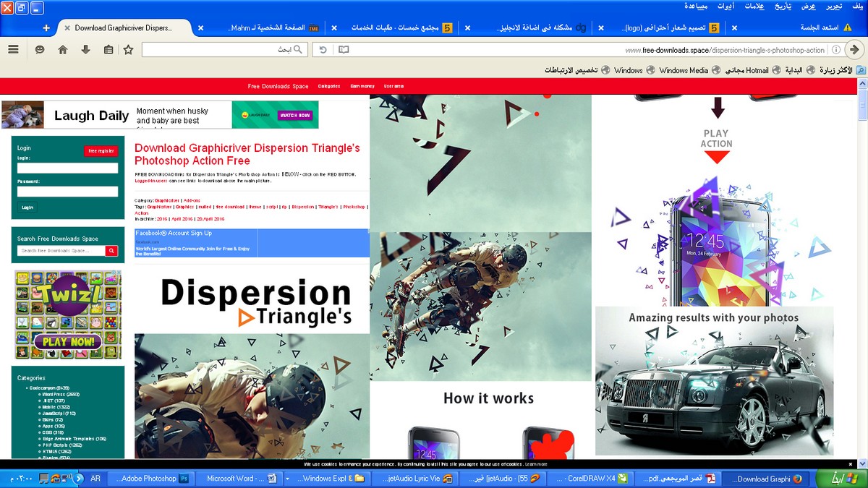Click the reload page icon
Screen dimensions: 868x488
pos(323,50)
